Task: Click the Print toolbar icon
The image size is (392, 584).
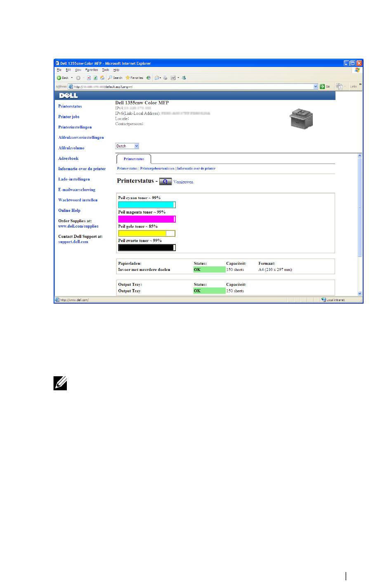Action: click(x=165, y=78)
